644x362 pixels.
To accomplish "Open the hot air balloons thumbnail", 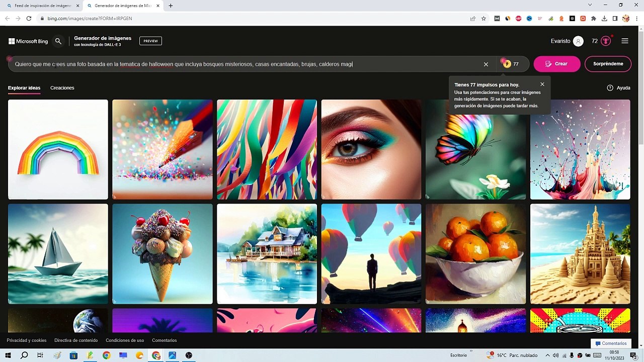I will point(371,254).
